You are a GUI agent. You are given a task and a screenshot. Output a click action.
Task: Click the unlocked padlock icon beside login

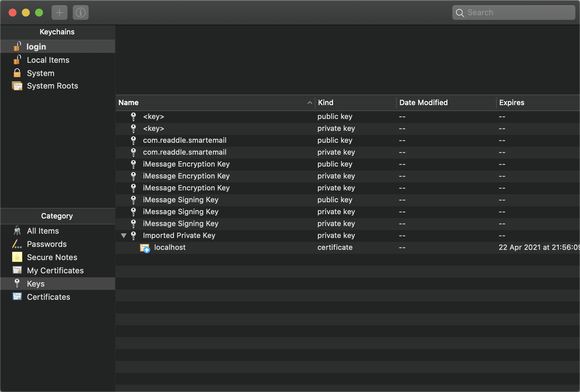(17, 46)
